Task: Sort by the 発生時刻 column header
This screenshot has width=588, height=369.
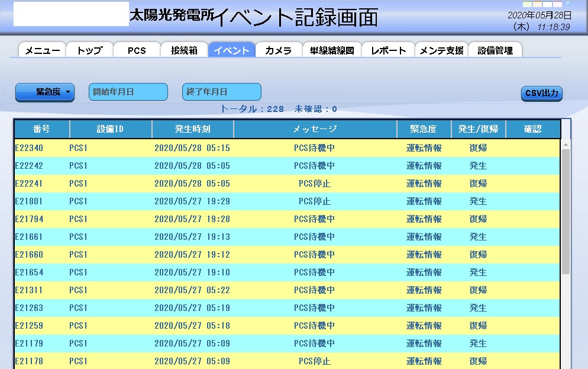Action: (193, 129)
